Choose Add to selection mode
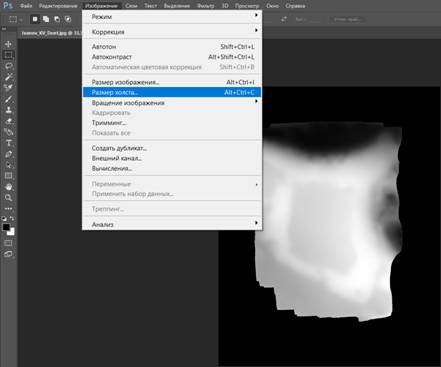 (46, 19)
